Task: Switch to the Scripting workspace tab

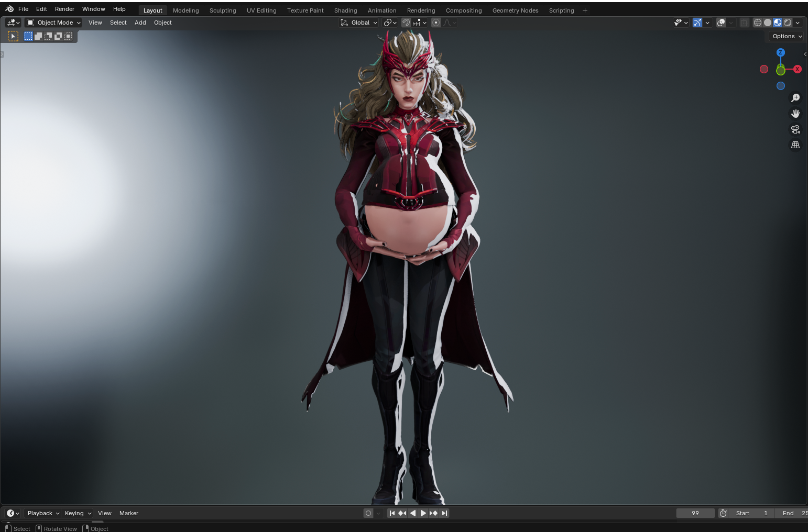Action: tap(562, 10)
